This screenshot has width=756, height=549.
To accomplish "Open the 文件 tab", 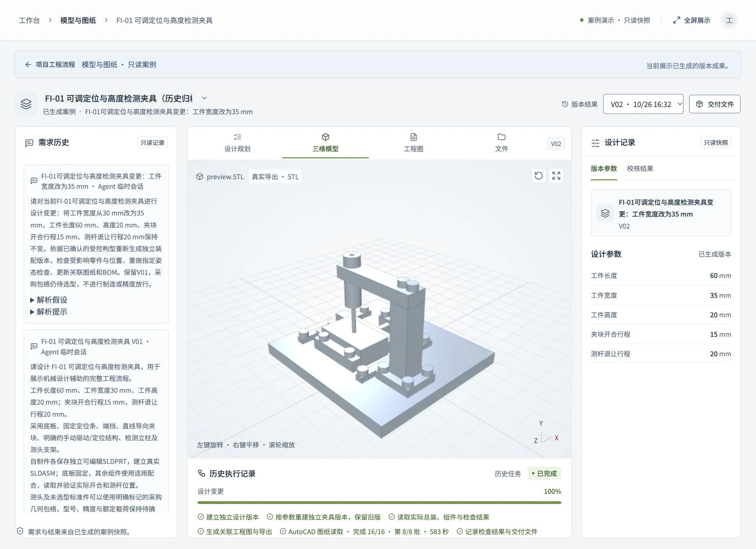I will pyautogui.click(x=501, y=143).
